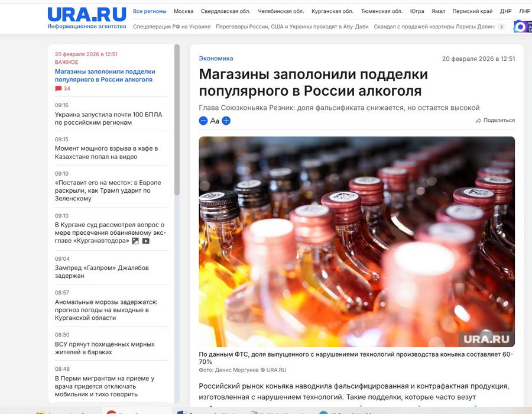Decrease article font size with minus icon

[203, 121]
